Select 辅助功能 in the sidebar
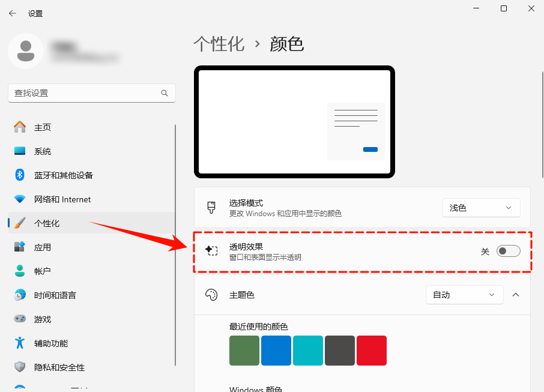Viewport: 544px width, 392px height. coord(51,343)
